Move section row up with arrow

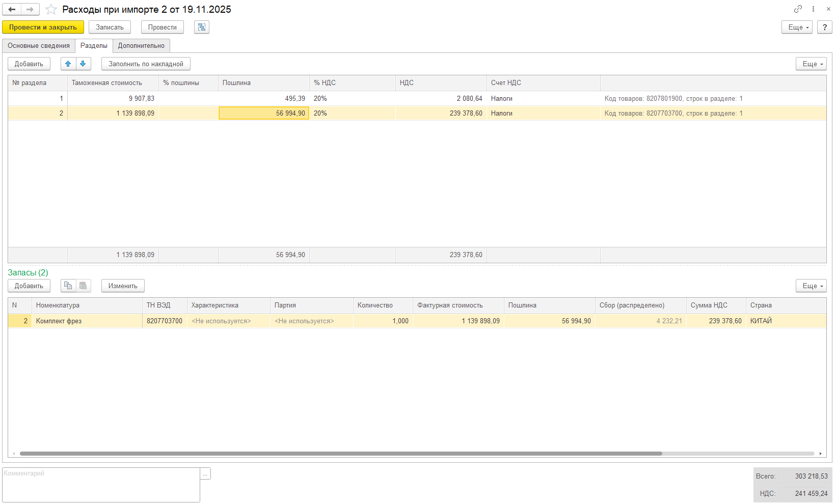coord(68,64)
